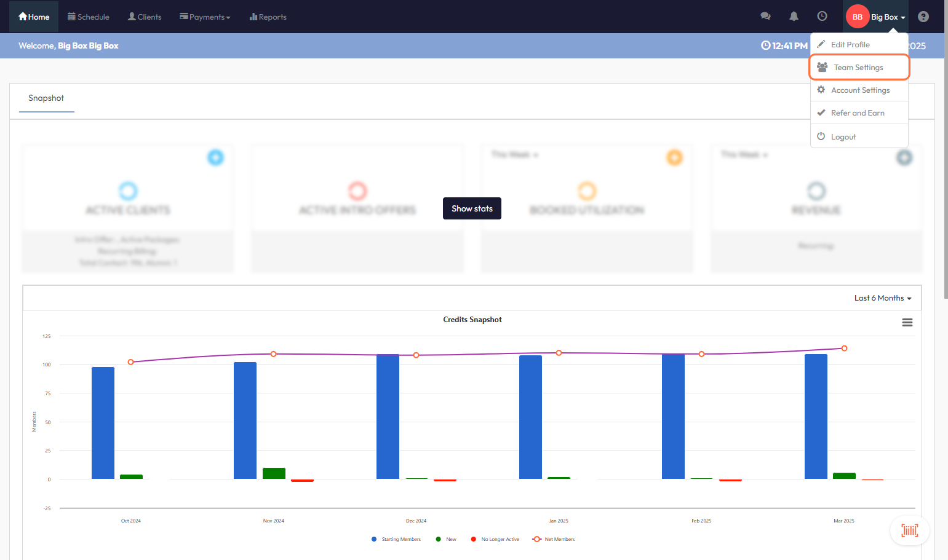Click the blue plus on Active Clients card
Image resolution: width=948 pixels, height=560 pixels.
click(x=215, y=158)
